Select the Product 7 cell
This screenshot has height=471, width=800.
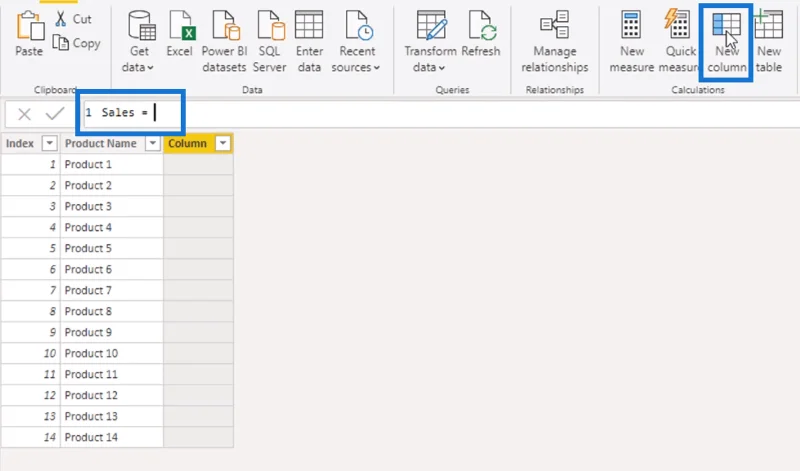(x=112, y=290)
